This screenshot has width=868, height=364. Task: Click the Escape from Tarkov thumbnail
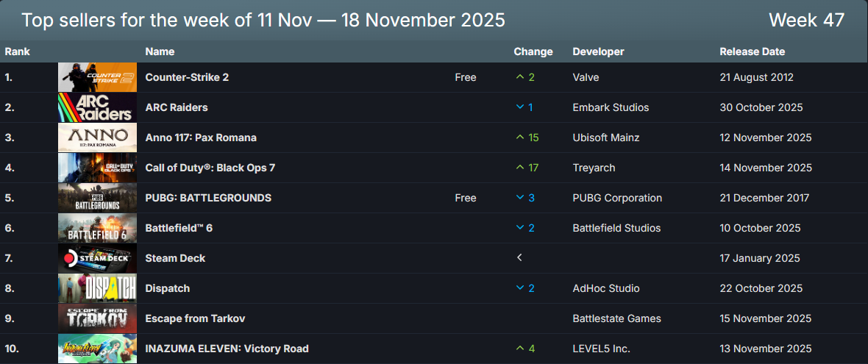pos(97,318)
